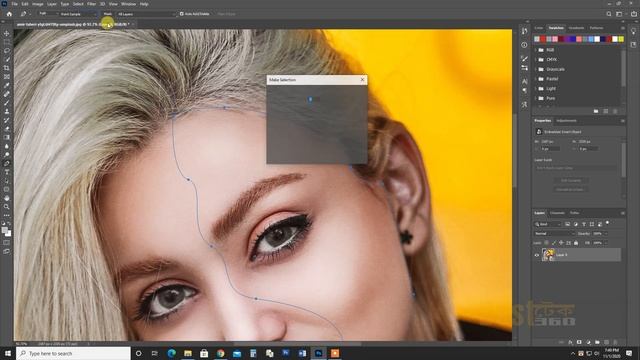Expand the Light swatch folder

pyautogui.click(x=536, y=89)
